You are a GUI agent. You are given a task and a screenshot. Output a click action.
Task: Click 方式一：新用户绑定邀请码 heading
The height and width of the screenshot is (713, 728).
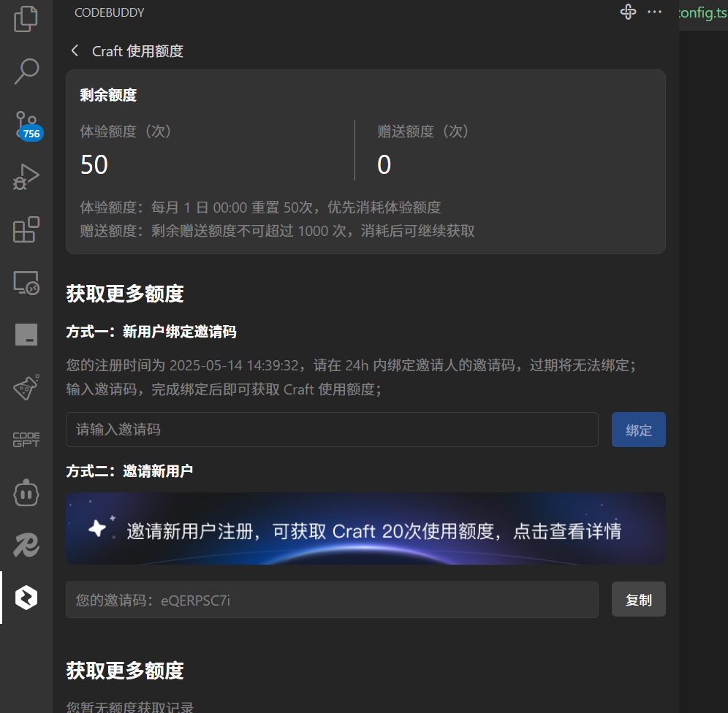(151, 332)
